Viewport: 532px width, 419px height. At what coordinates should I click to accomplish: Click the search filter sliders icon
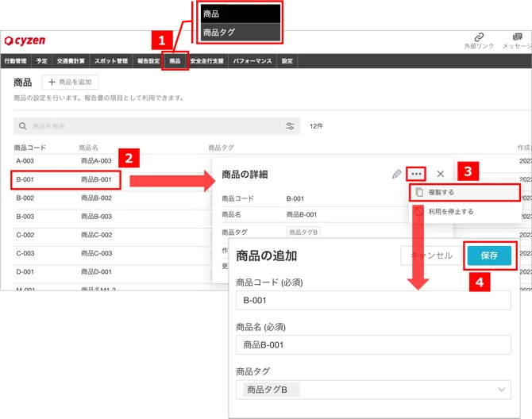click(290, 126)
